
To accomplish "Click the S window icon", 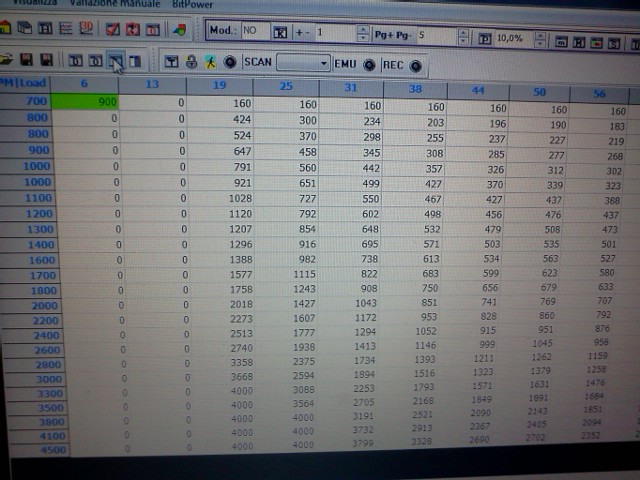I will (614, 43).
